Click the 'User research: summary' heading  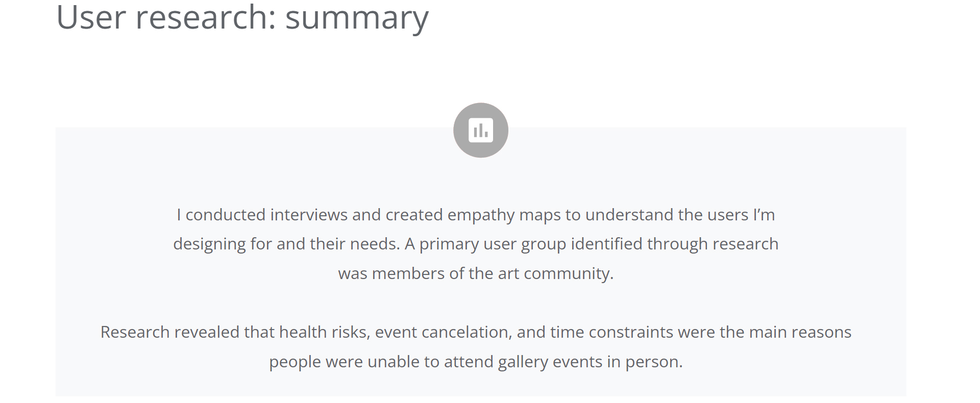(x=242, y=18)
